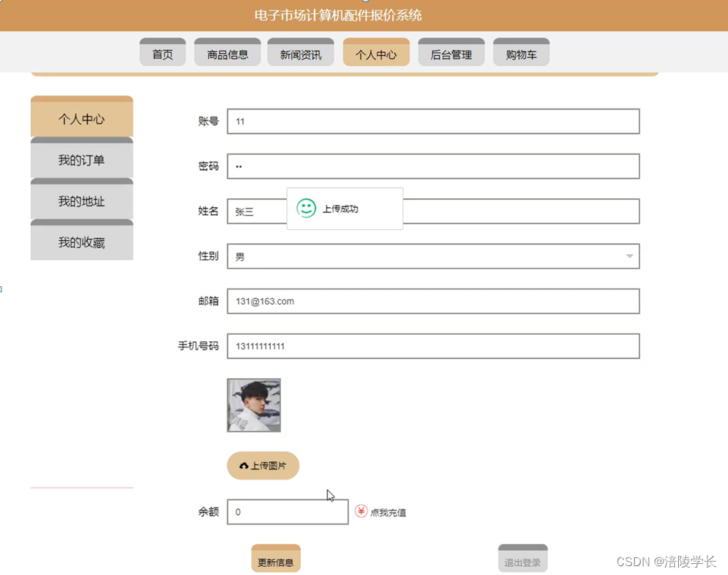Click the 退出登录 logout button

[523, 559]
